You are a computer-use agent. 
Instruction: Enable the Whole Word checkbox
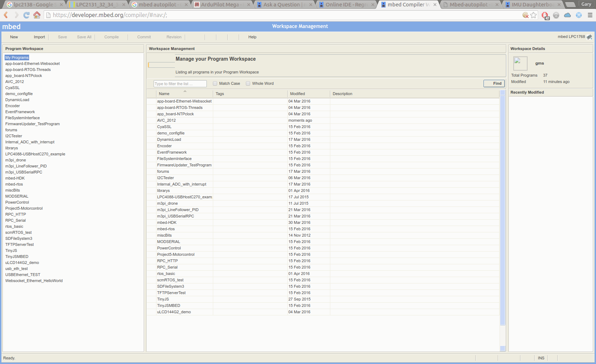pyautogui.click(x=248, y=83)
